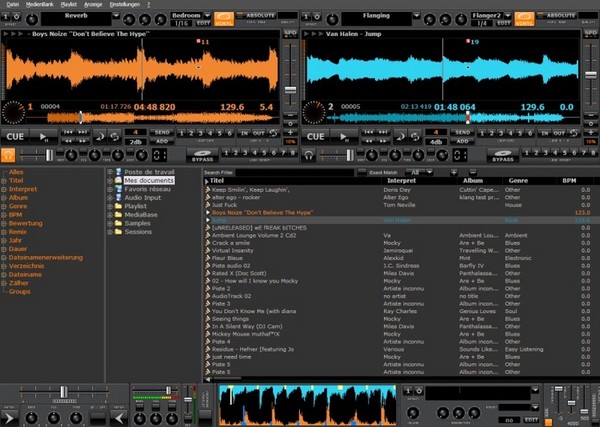The image size is (600, 427).
Task: Set loop OUT point on deck 1
Action: pos(259,133)
